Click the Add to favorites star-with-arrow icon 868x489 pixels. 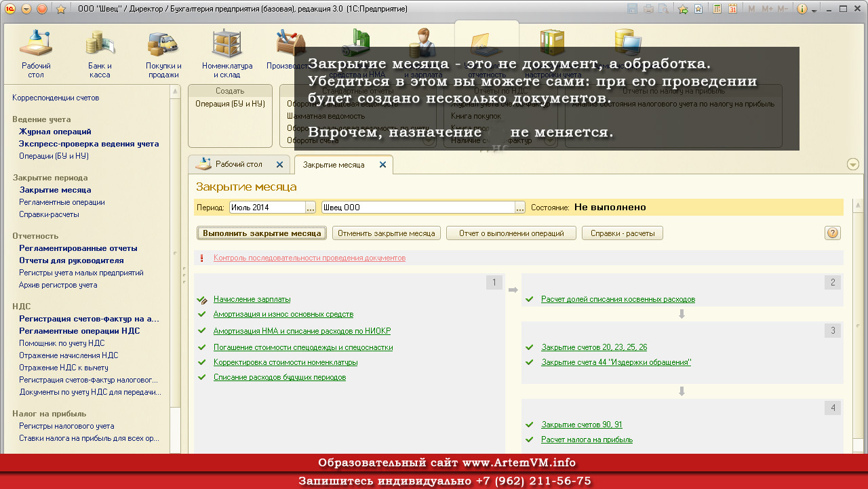(x=683, y=9)
